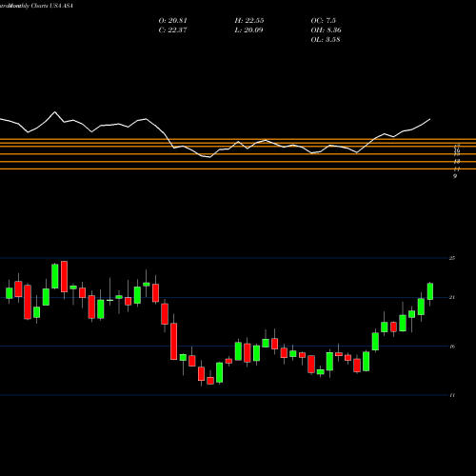Screen dimensions: 476x476
Task: Click the latest green candle at chart's right end
Action: pyautogui.click(x=430, y=291)
